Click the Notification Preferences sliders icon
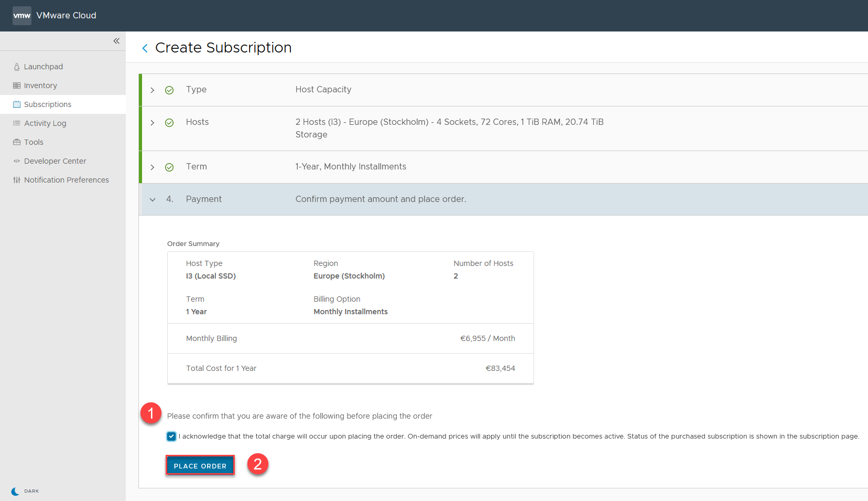Screen dimensions: 868x501 (17, 180)
